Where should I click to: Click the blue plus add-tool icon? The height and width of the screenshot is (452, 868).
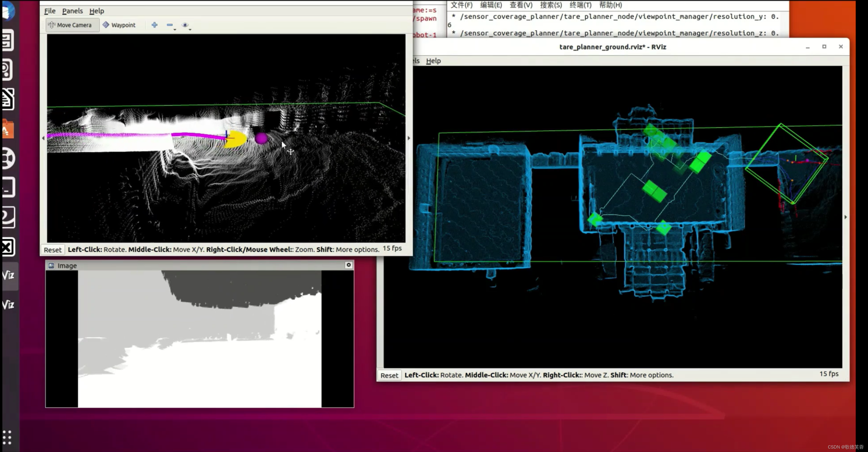point(154,25)
